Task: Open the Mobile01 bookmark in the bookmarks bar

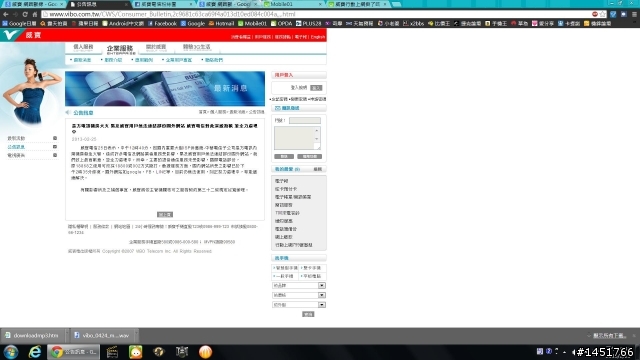Action: pyautogui.click(x=252, y=24)
